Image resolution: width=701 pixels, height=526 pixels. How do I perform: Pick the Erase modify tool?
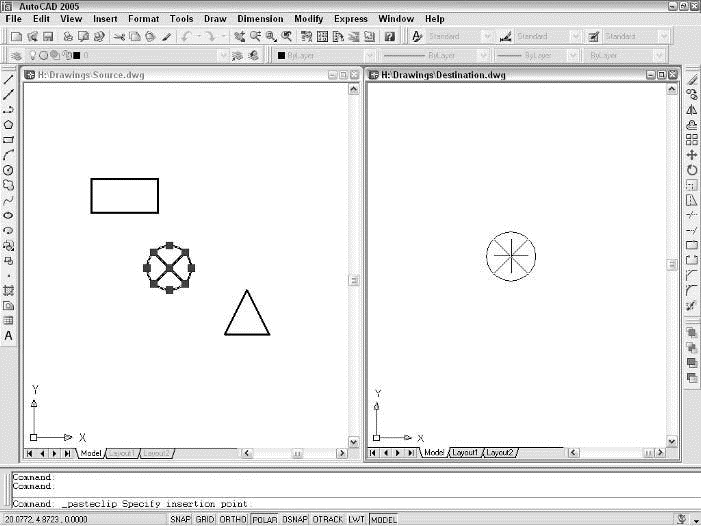pyautogui.click(x=692, y=79)
